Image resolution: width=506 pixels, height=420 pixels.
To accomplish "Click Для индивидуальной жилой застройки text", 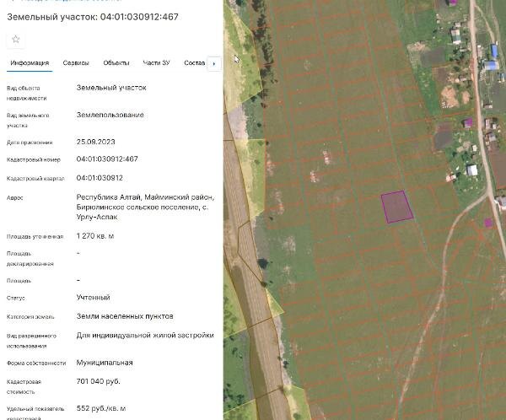I will coord(145,335).
